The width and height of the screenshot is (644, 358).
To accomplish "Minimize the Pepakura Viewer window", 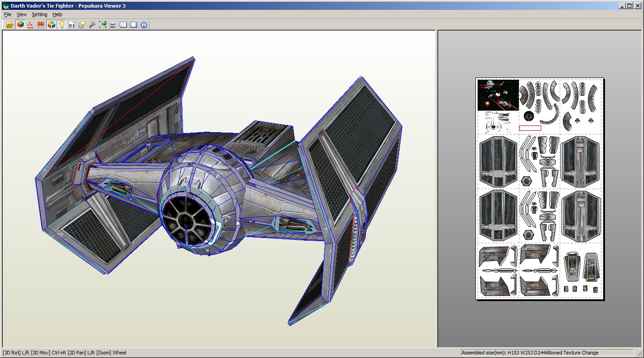I will 622,5.
